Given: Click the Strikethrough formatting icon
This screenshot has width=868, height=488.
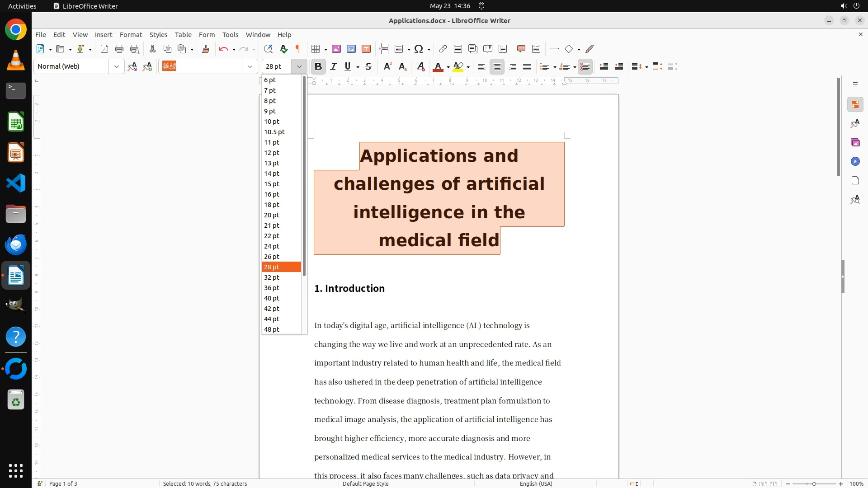Looking at the screenshot, I should click(368, 66).
